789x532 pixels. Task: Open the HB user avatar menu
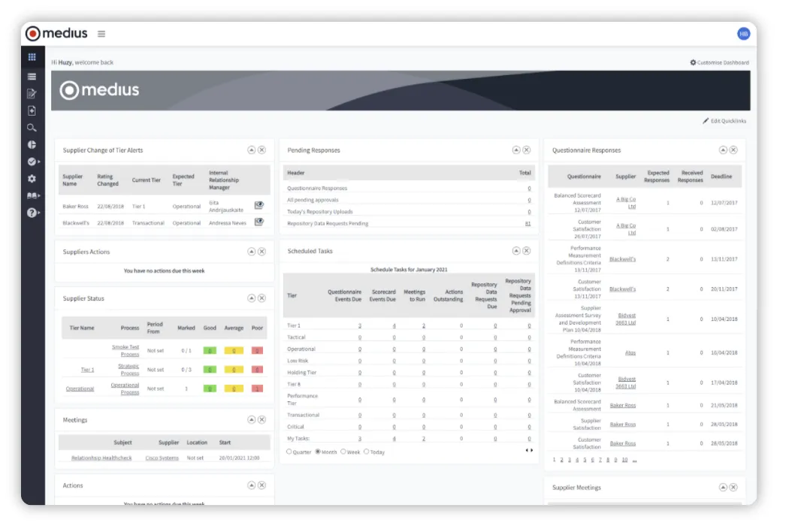point(743,34)
